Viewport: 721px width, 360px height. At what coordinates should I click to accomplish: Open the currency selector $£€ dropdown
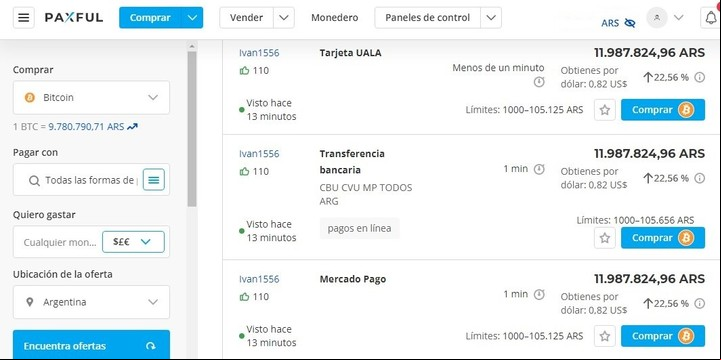133,242
